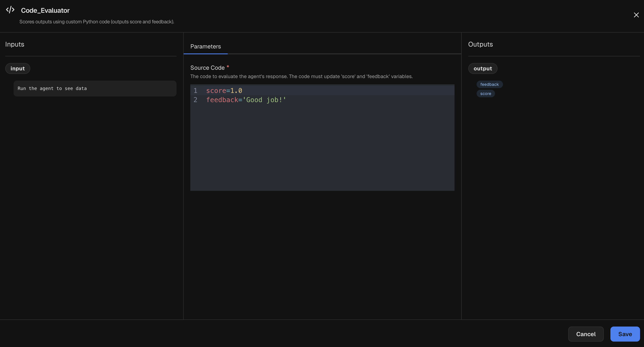This screenshot has width=644, height=347.
Task: Click line number 1 in the code editor
Action: (x=195, y=91)
